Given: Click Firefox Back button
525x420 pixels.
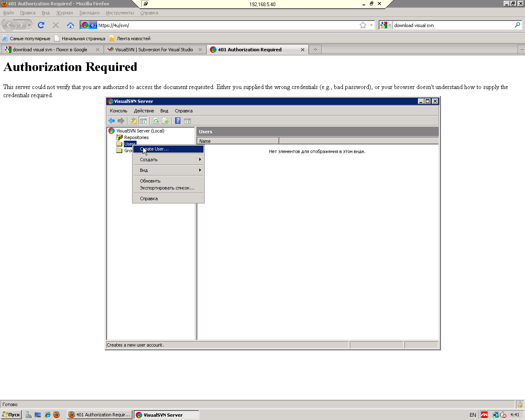Looking at the screenshot, I should (9, 25).
